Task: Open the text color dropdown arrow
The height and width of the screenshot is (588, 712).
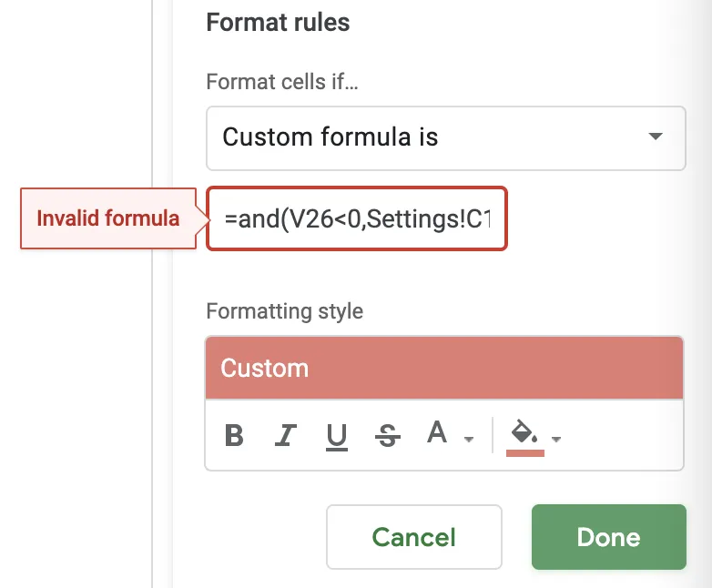Action: pos(469,440)
